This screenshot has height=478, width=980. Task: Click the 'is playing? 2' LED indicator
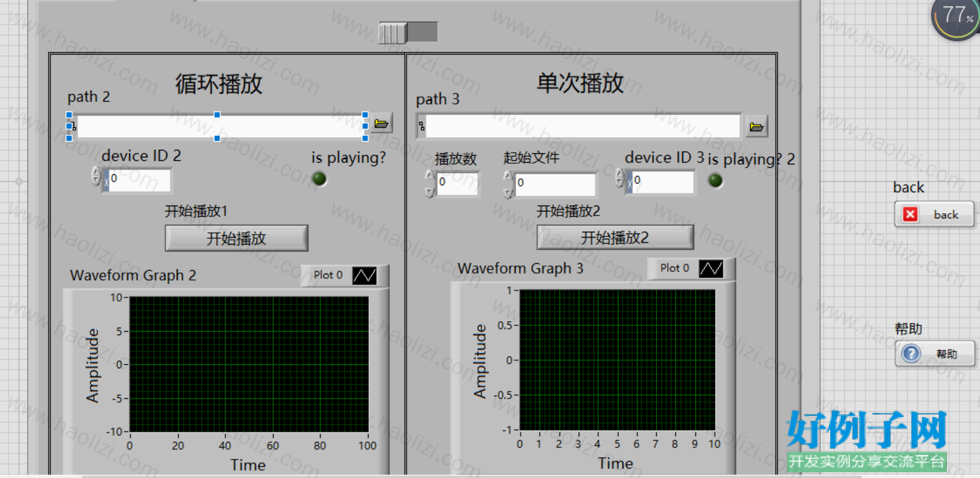(716, 181)
